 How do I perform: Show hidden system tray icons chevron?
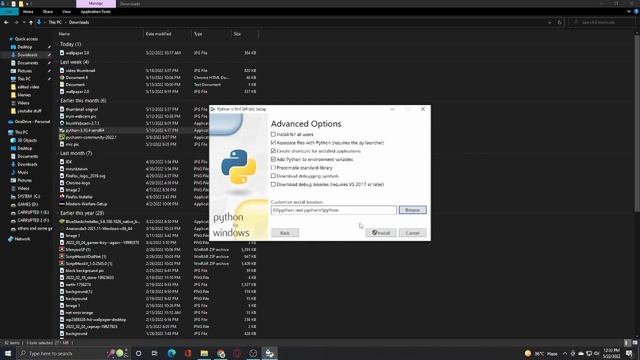pos(565,353)
